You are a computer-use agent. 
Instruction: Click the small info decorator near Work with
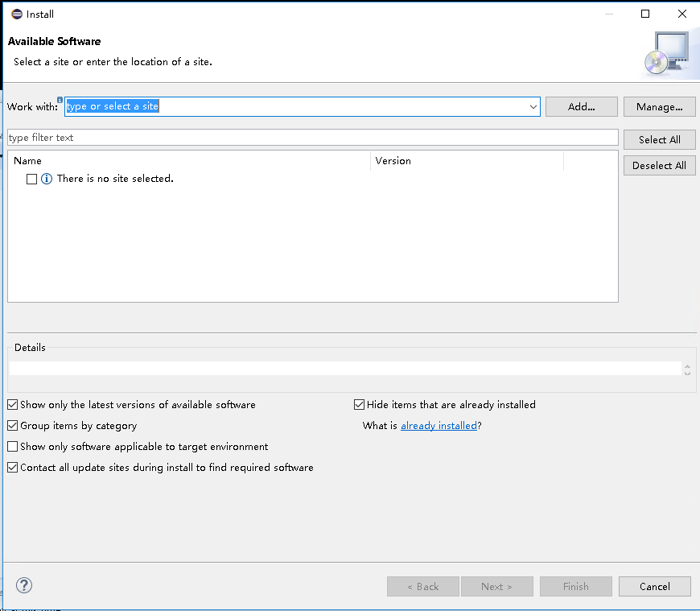(x=60, y=100)
